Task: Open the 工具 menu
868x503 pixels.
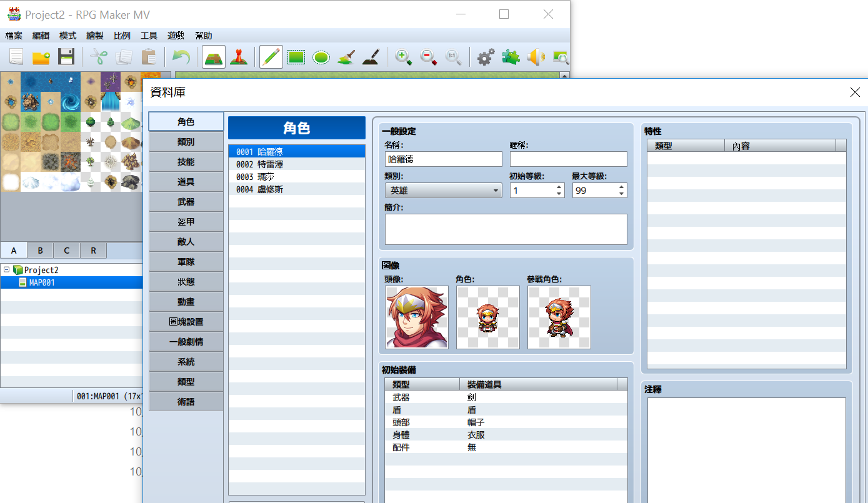Action: pos(149,36)
